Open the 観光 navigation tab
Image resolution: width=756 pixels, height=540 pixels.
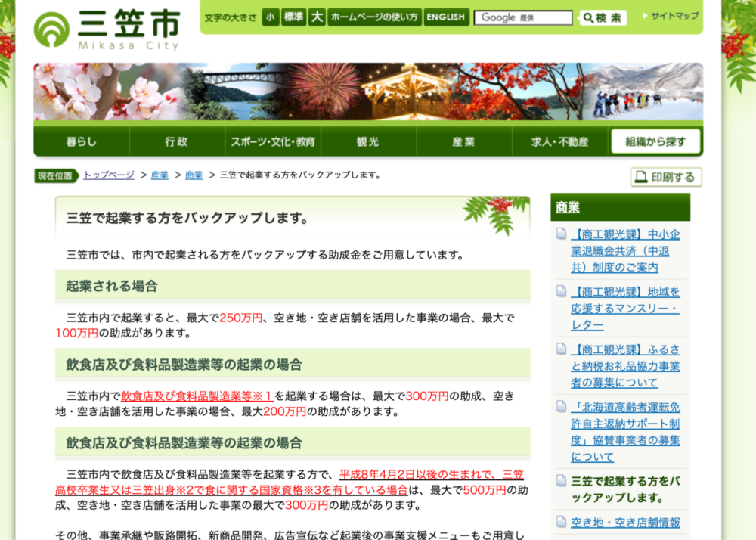368,141
